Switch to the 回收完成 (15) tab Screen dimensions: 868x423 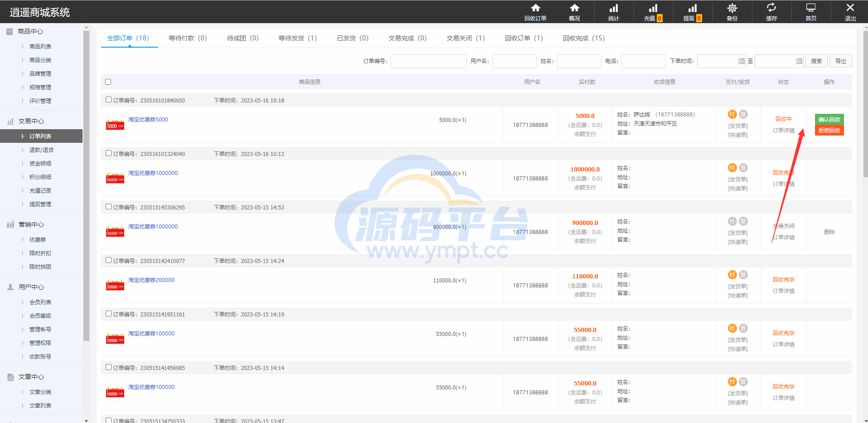(584, 38)
